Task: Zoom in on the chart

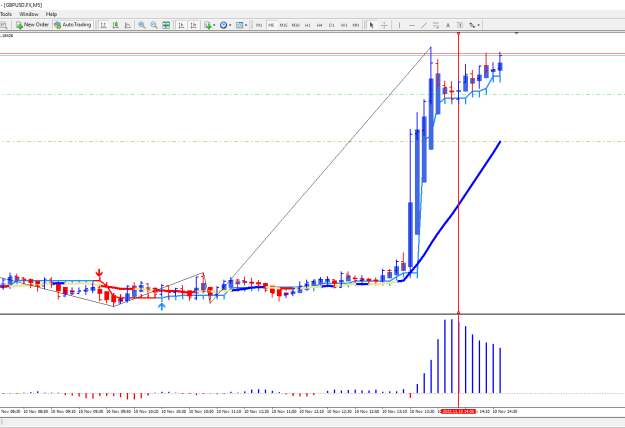Action: 142,25
